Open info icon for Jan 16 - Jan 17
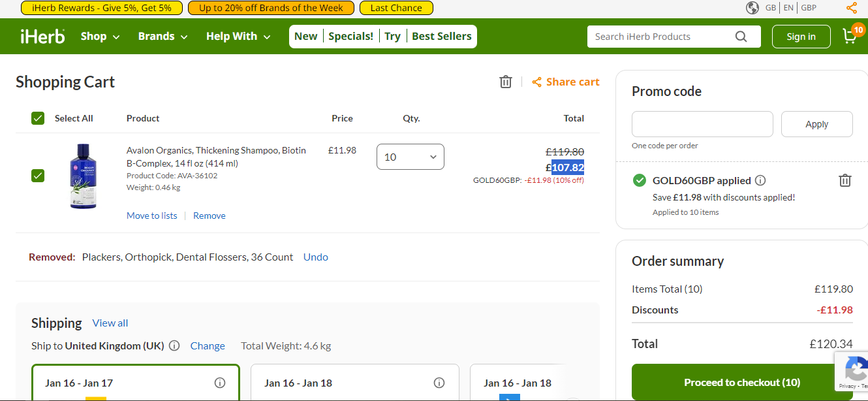Screen dimensions: 868x401 (220, 383)
